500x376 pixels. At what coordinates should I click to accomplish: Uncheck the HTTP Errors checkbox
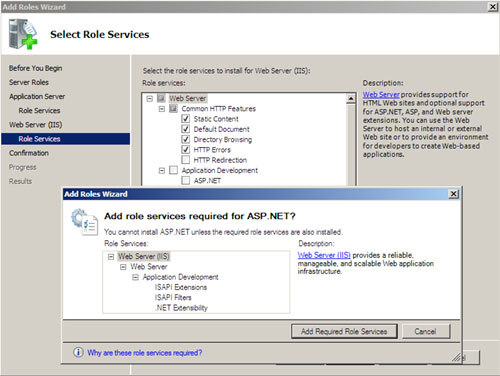point(186,150)
